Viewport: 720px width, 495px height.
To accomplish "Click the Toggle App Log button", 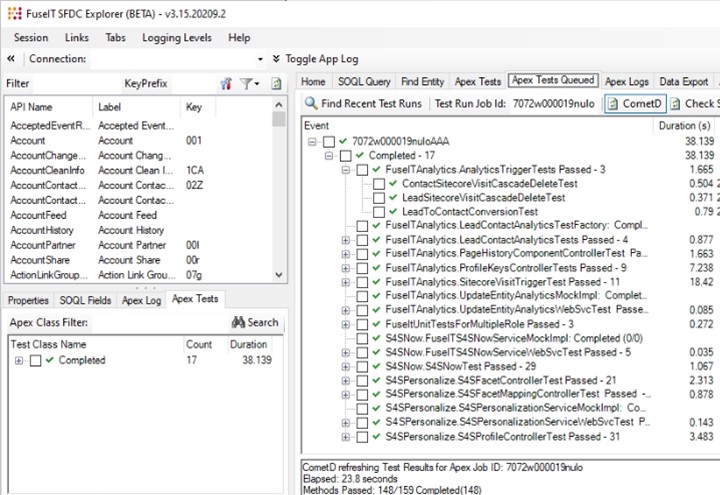I will 315,59.
